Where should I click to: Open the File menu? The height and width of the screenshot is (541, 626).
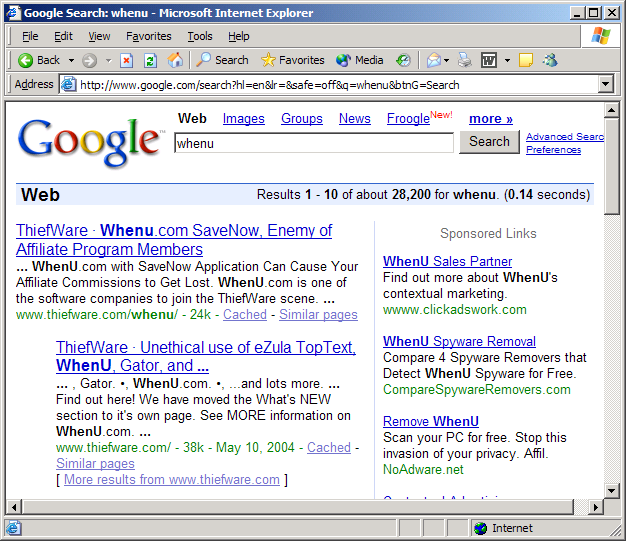[x=30, y=36]
